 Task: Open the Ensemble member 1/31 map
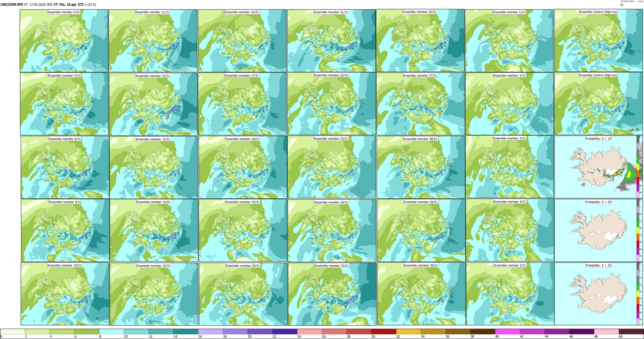click(x=509, y=41)
